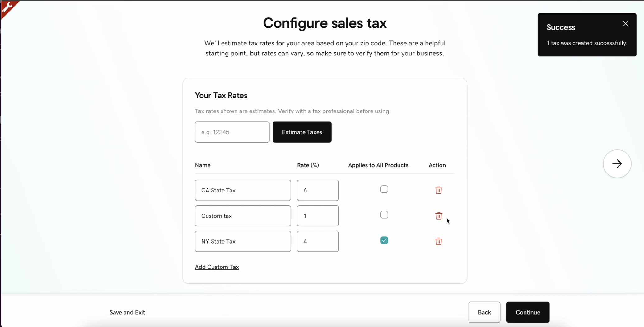The height and width of the screenshot is (327, 644).
Task: Open the red wrench debug icon
Action: click(x=7, y=7)
